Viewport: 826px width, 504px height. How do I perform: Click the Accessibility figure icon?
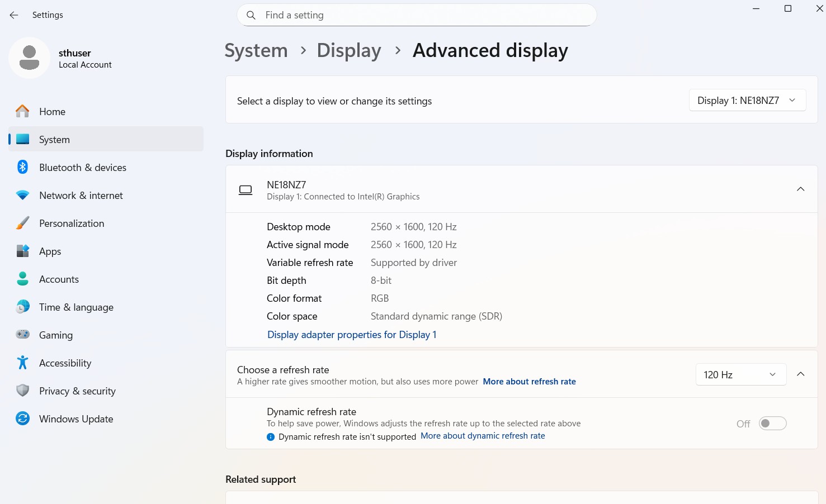(x=22, y=363)
